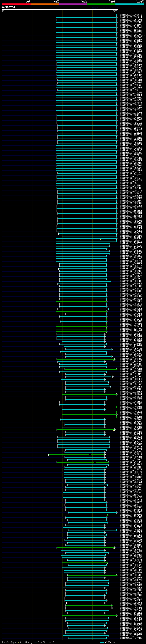
Task: Select the UniRef100_C5YRE5 label
Action: [131, 583]
